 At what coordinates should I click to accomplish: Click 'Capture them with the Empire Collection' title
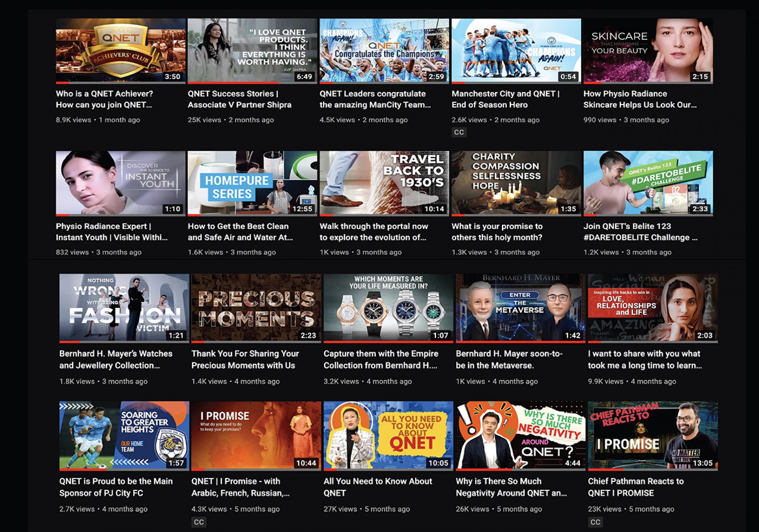[381, 359]
